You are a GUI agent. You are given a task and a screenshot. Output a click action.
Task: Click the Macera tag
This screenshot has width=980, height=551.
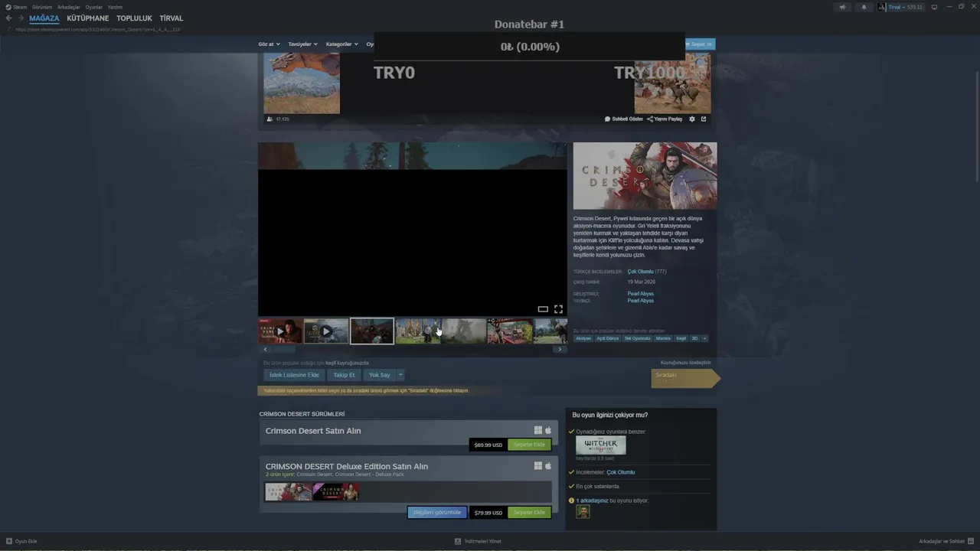coord(663,338)
